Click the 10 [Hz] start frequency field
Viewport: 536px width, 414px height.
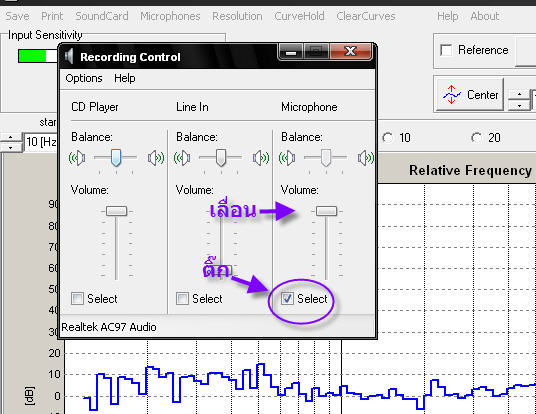[x=41, y=142]
